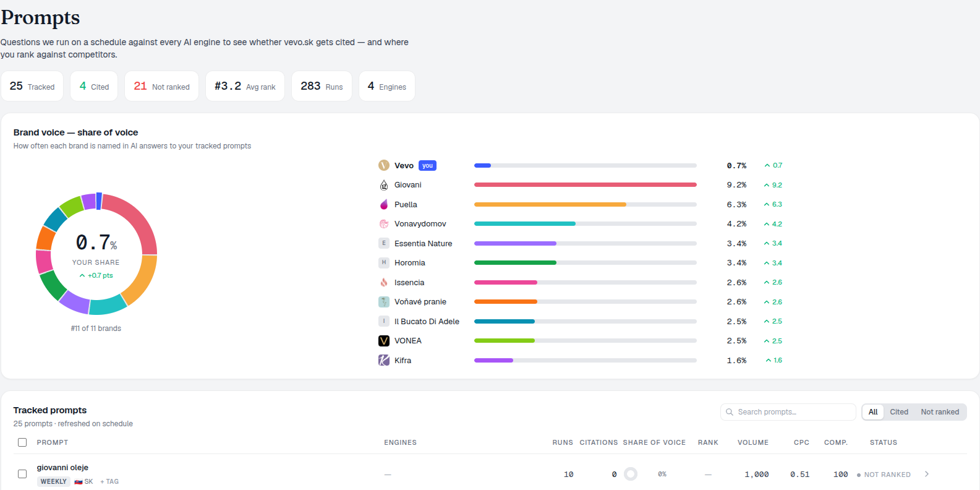Click the Puella droplet logo icon

click(x=384, y=204)
